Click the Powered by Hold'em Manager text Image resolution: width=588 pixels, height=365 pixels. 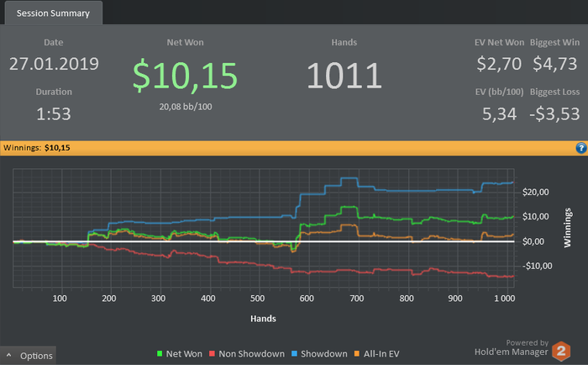click(512, 347)
